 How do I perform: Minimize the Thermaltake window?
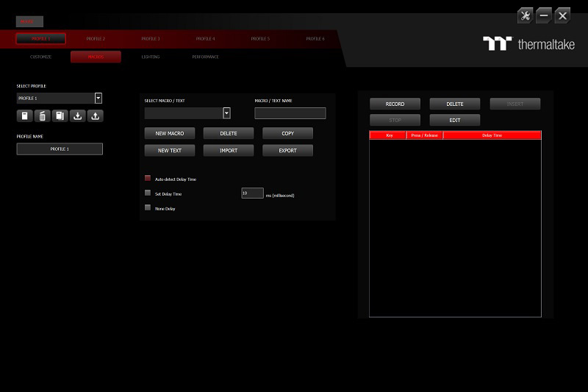coord(544,15)
